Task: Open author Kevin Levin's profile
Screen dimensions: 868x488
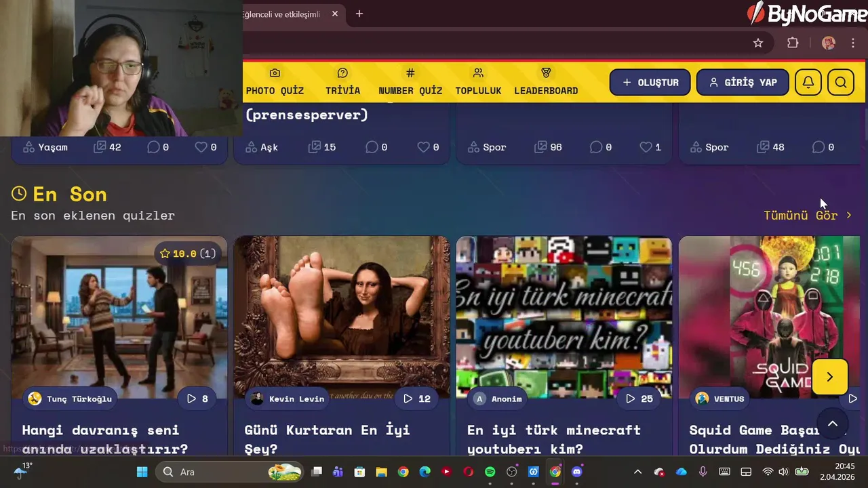Action: (x=288, y=399)
